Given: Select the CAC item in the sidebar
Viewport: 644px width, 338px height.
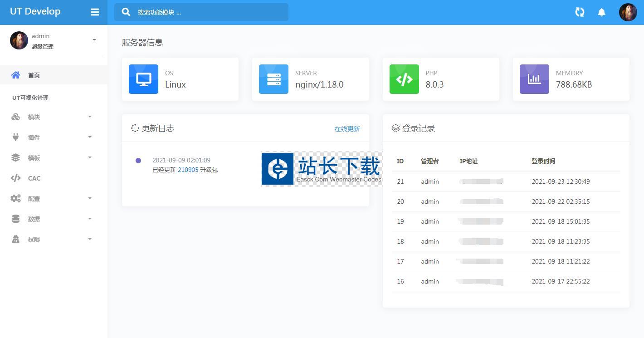Looking at the screenshot, I should [34, 178].
